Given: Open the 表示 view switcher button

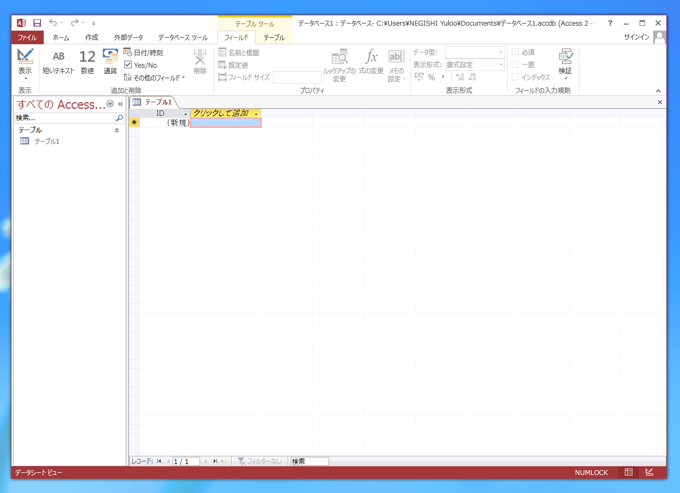Looking at the screenshot, I should click(25, 64).
